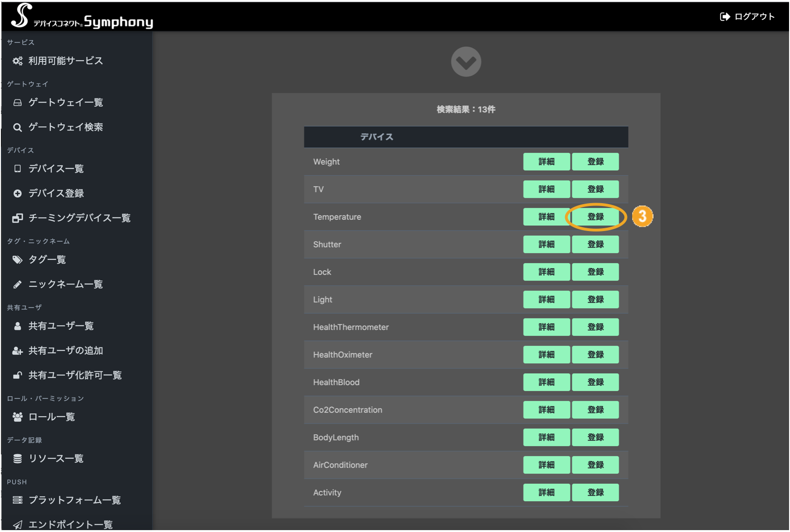
Task: Open ロール一覧 from sidebar
Action: pyautogui.click(x=52, y=417)
